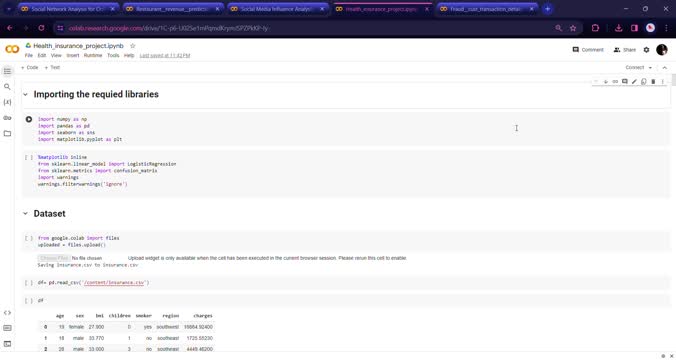Screen dimensions: 676x360
Task: Open the files folder panel
Action: point(7,133)
